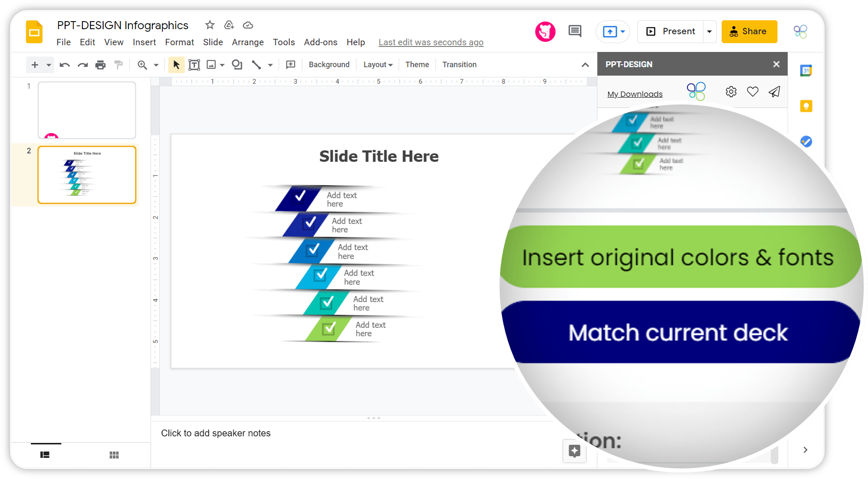This screenshot has width=868, height=479.
Task: Select the line tool
Action: click(256, 65)
